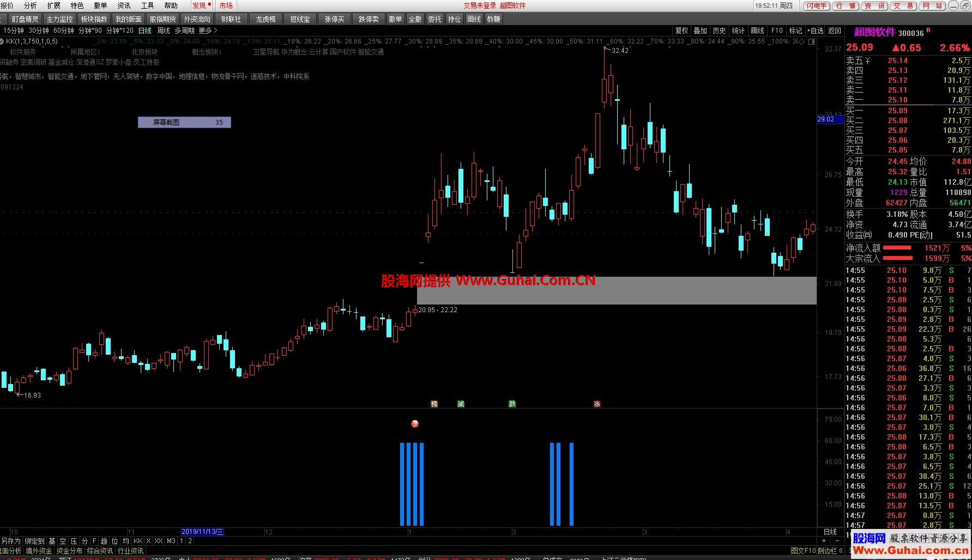Image resolution: width=972 pixels, height=560 pixels.
Task: Open F10 company info
Action: click(x=777, y=31)
